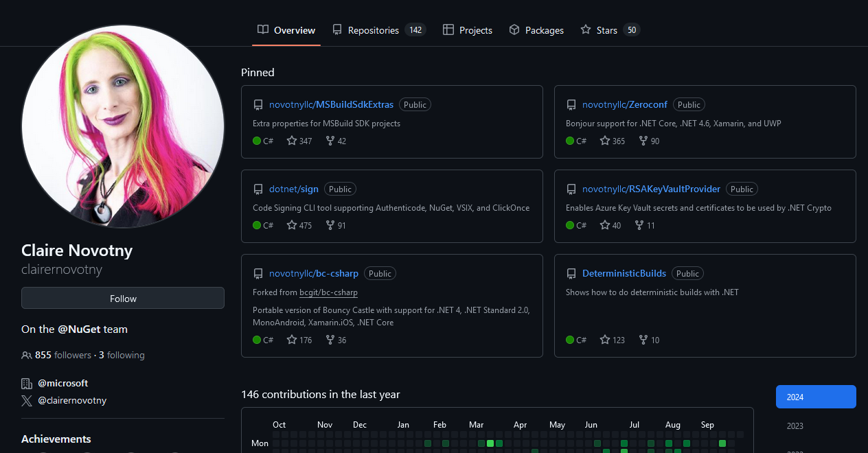
Task: Click the '146 contributions in the last year' heading
Action: coord(321,394)
